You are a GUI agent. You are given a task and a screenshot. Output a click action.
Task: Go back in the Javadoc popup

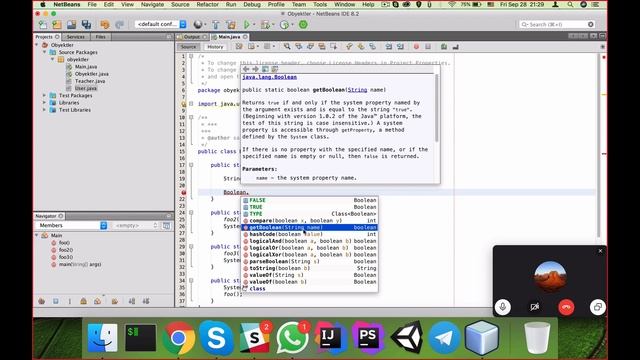[246, 69]
